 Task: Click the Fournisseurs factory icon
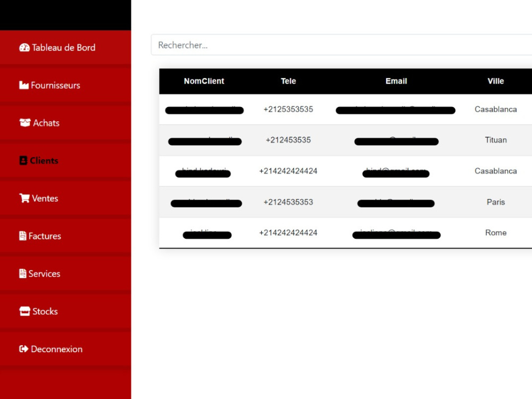24,85
